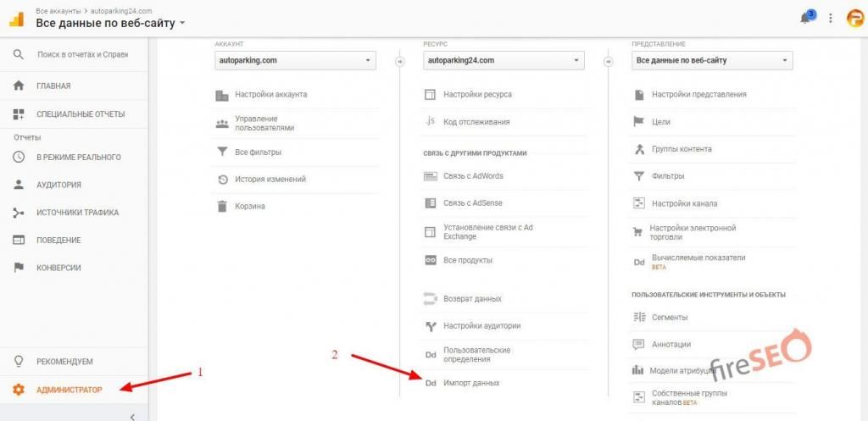Image resolution: width=868 pixels, height=421 pixels.
Task: Expand the account dropdown autoparking.com
Action: pyautogui.click(x=294, y=61)
